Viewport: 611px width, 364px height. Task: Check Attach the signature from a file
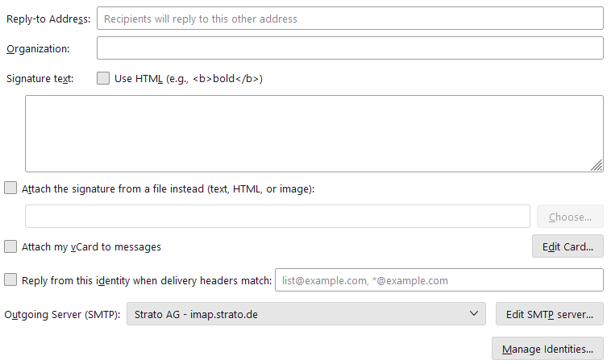(x=10, y=188)
